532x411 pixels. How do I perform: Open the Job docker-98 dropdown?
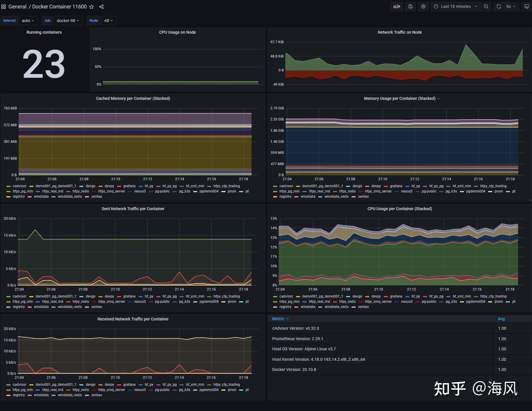click(68, 20)
